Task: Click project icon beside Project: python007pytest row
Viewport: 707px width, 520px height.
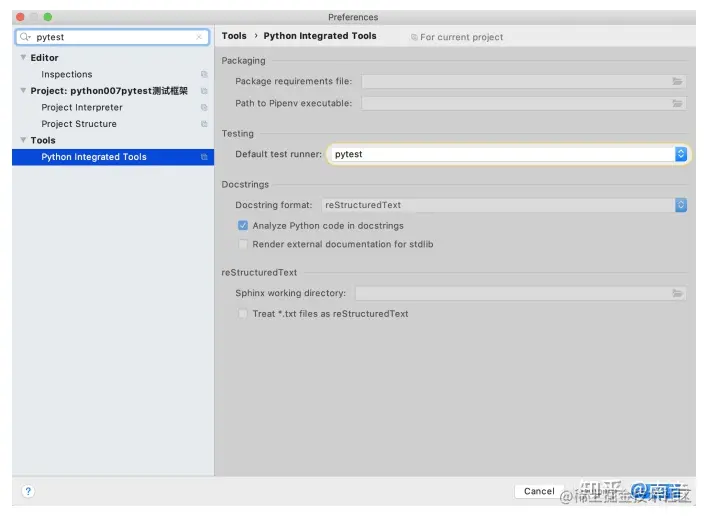Action: click(x=204, y=91)
